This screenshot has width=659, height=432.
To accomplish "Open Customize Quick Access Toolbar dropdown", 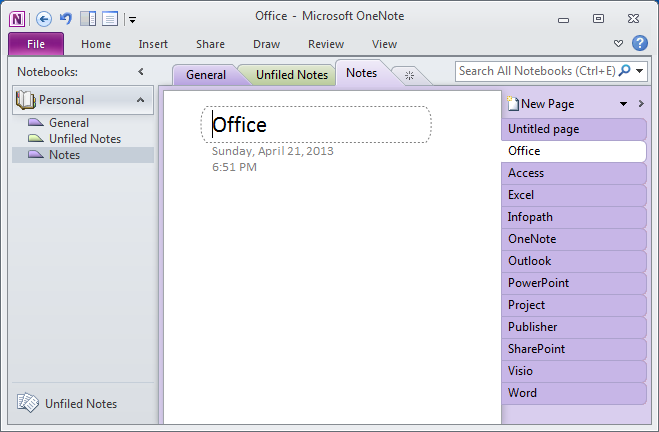I will (132, 20).
